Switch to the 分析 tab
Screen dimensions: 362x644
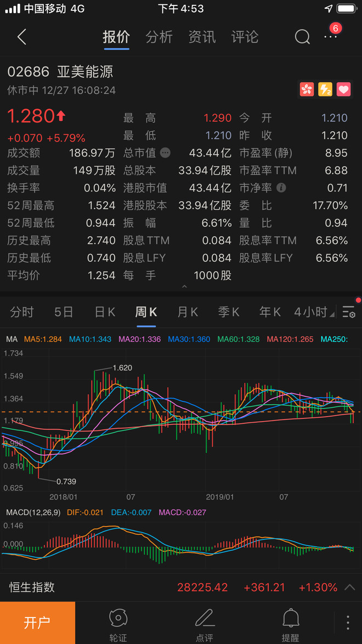coord(159,37)
